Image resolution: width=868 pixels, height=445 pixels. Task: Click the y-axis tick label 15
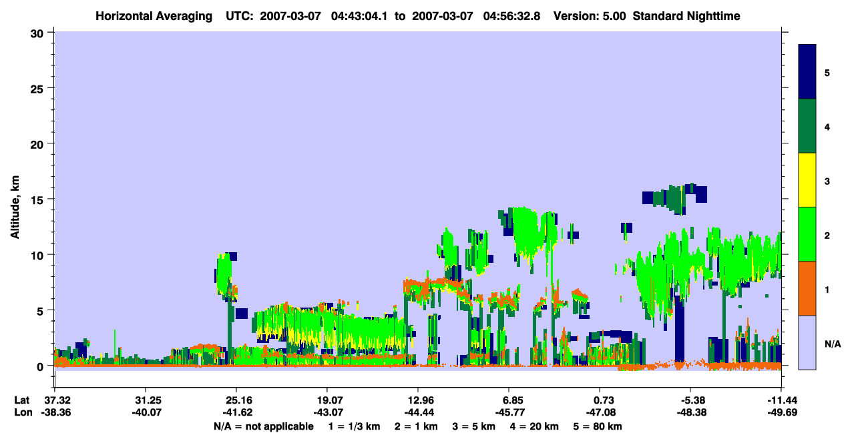pos(39,199)
